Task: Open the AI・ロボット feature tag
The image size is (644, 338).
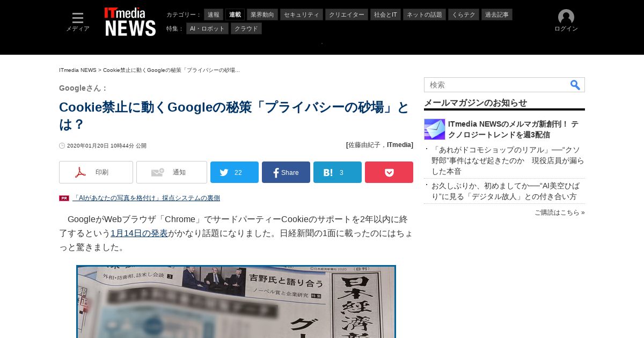Action: [207, 28]
